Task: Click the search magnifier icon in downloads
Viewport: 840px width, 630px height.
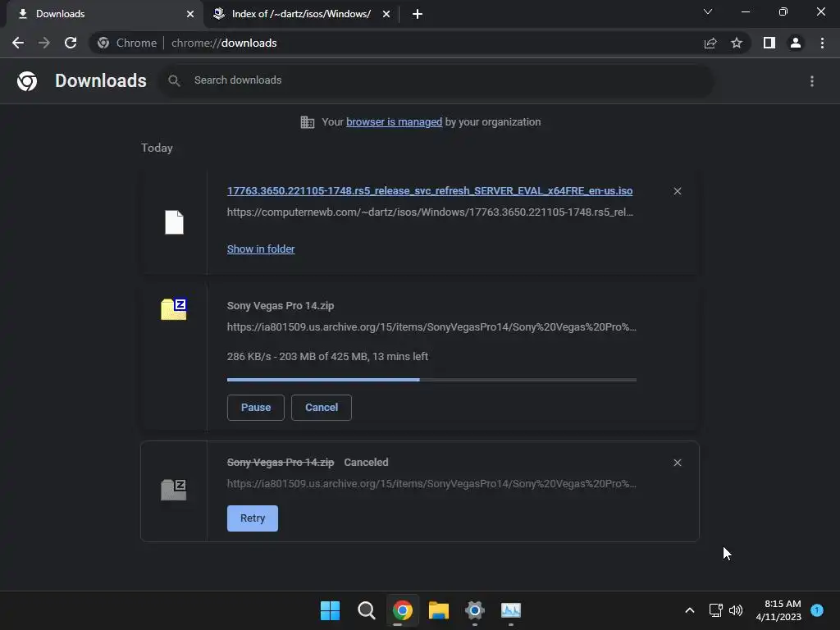Action: point(174,80)
